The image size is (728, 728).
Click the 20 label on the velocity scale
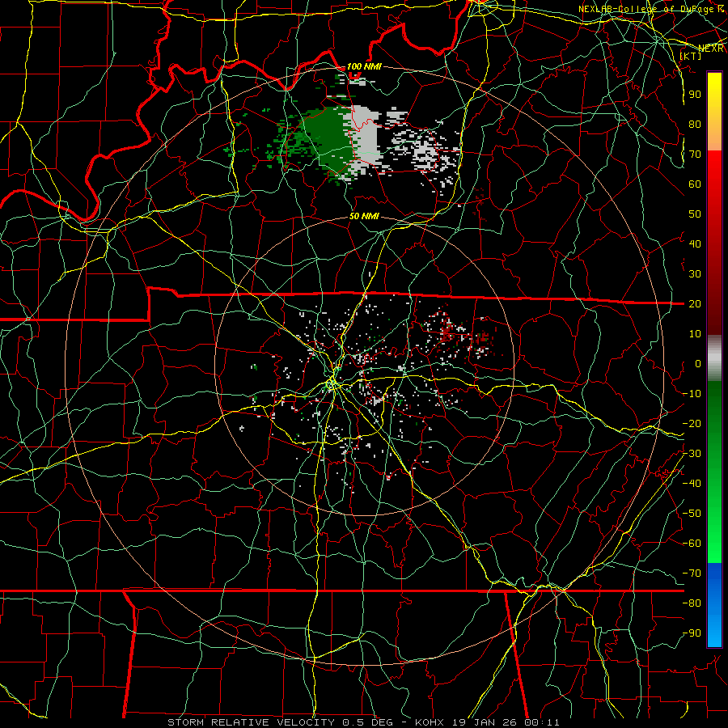coord(695,303)
